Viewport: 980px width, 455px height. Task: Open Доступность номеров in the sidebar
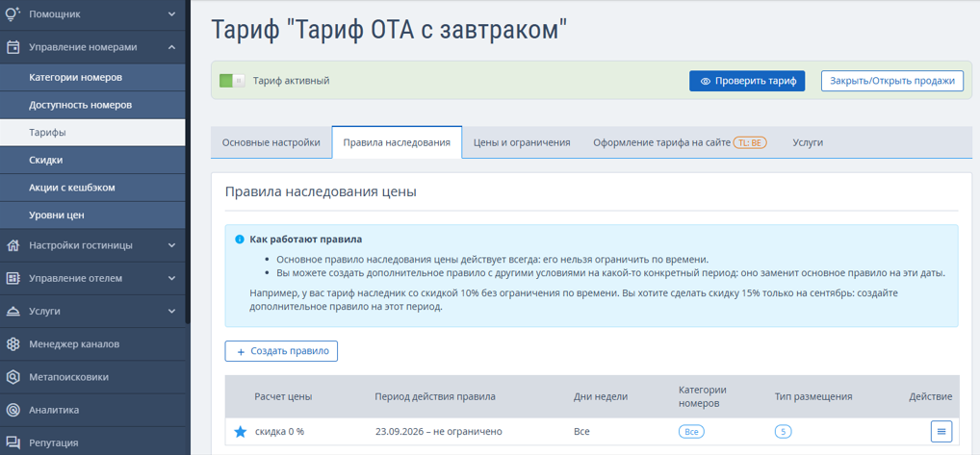92,105
